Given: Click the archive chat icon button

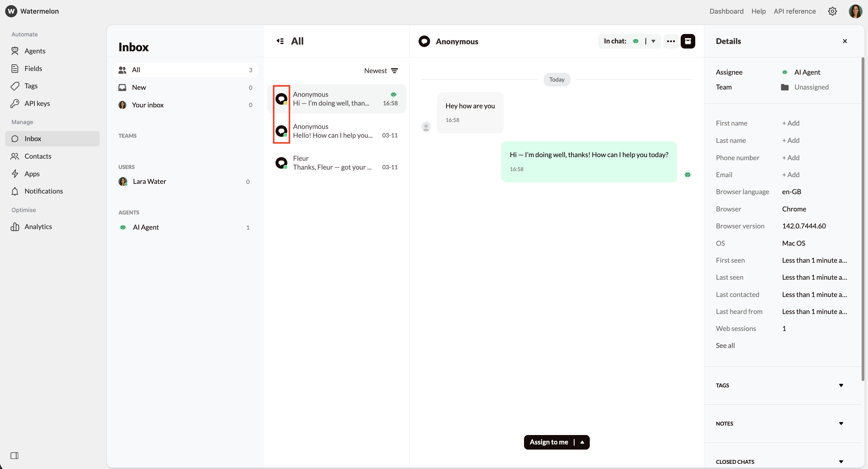Looking at the screenshot, I should tap(688, 41).
